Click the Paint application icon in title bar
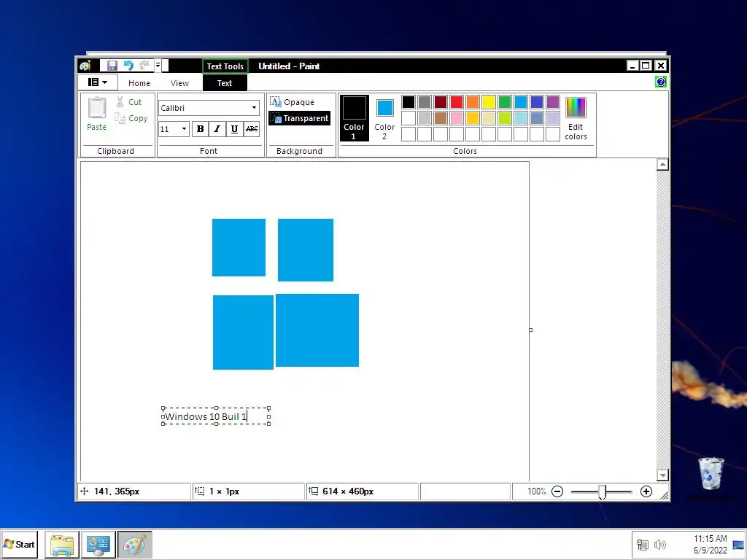The width and height of the screenshot is (747, 560). pos(85,66)
